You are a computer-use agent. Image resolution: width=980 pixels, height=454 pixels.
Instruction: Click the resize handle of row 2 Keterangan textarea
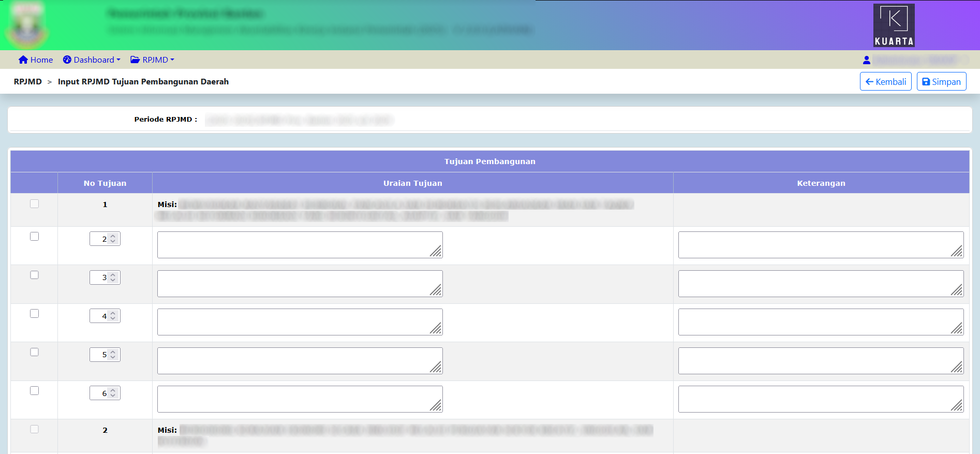coord(957,252)
